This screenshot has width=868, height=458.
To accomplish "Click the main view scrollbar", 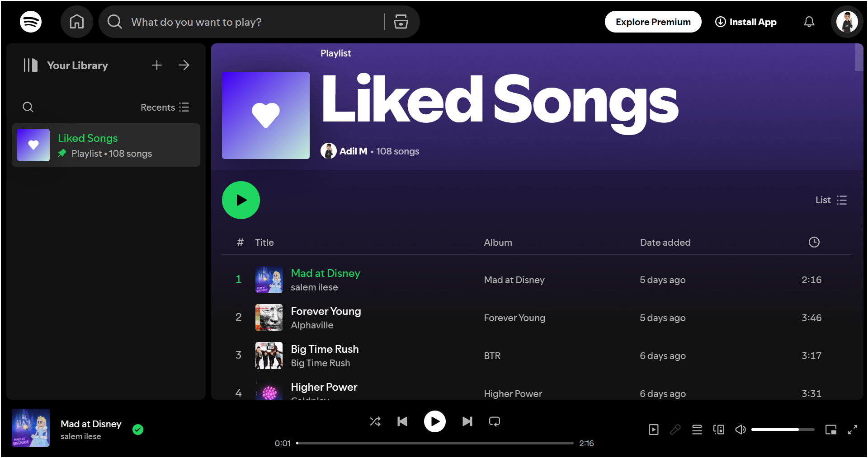I will click(859, 57).
